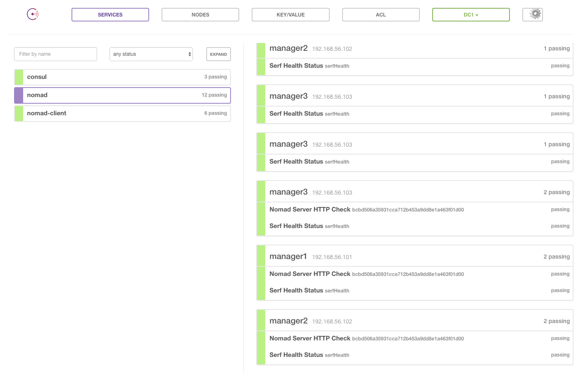The height and width of the screenshot is (378, 588).
Task: Focus the Filter by name field
Action: 55,54
